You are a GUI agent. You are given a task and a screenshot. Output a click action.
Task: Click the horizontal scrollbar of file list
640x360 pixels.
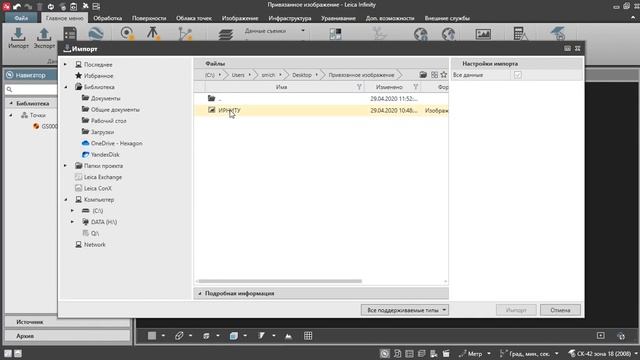[280, 281]
